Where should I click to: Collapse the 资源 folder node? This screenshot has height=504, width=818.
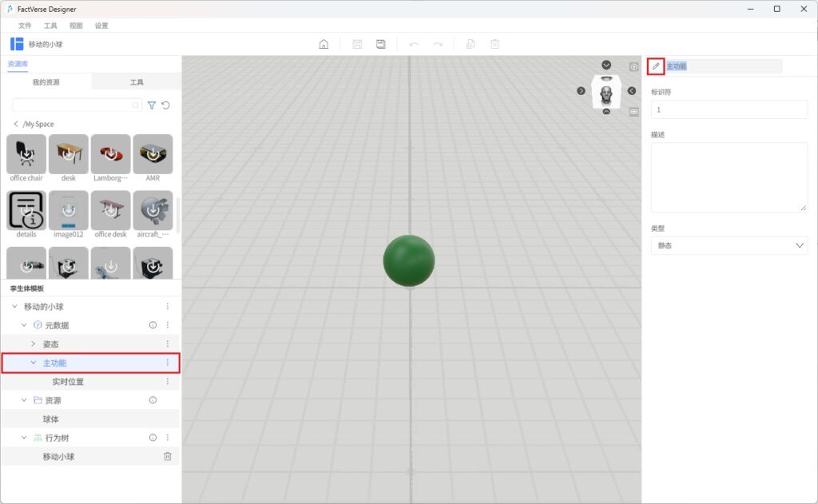click(x=25, y=400)
